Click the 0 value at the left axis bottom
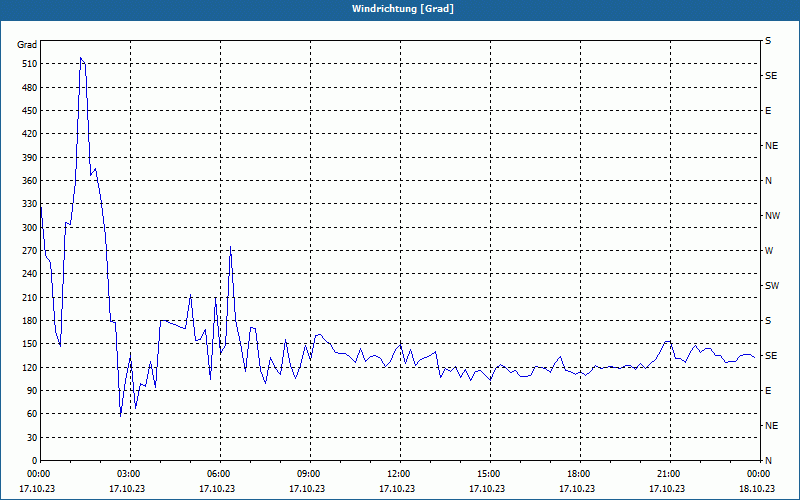 33,461
